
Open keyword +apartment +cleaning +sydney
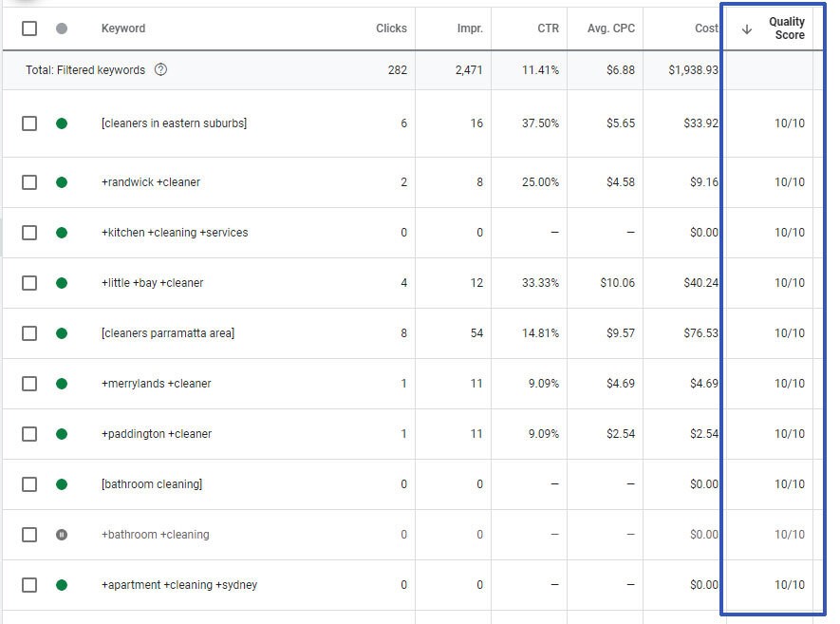click(x=179, y=585)
